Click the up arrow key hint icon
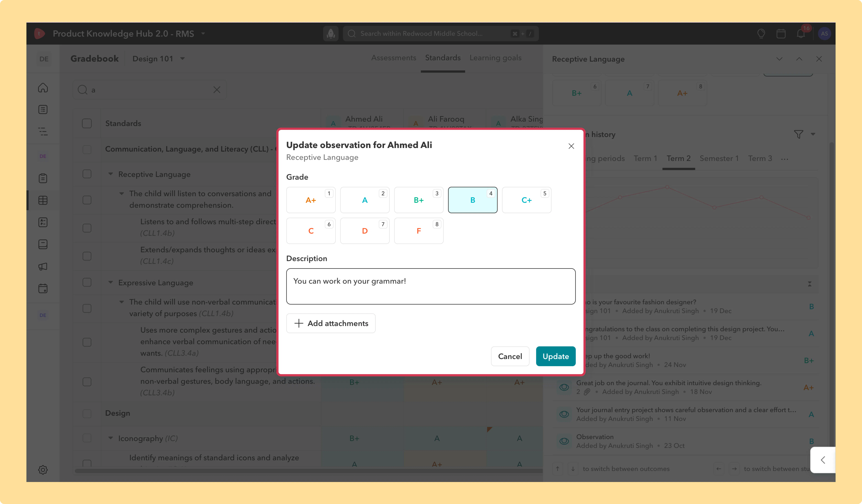 tap(558, 469)
